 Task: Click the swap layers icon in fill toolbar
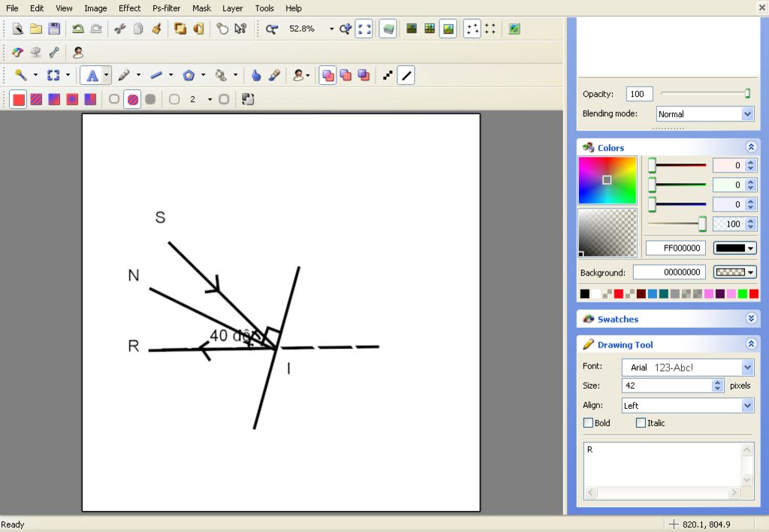coord(248,99)
